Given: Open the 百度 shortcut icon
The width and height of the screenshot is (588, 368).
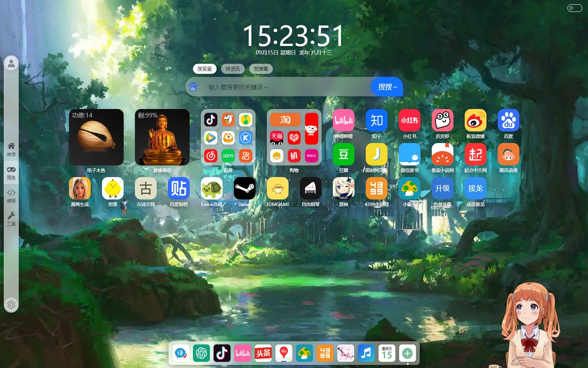Looking at the screenshot, I should point(509,120).
